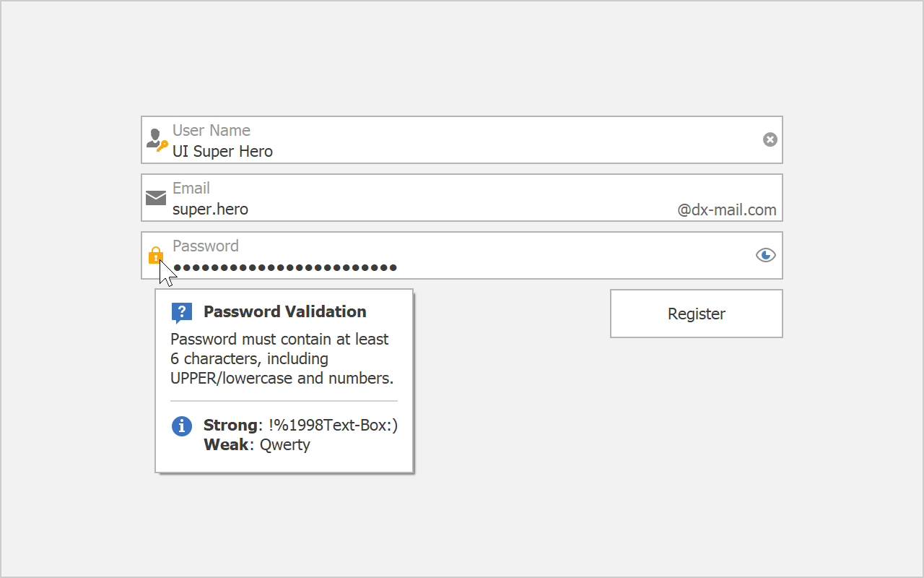This screenshot has height=578, width=924.
Task: Click the 'Email' field label
Action: pyautogui.click(x=191, y=189)
